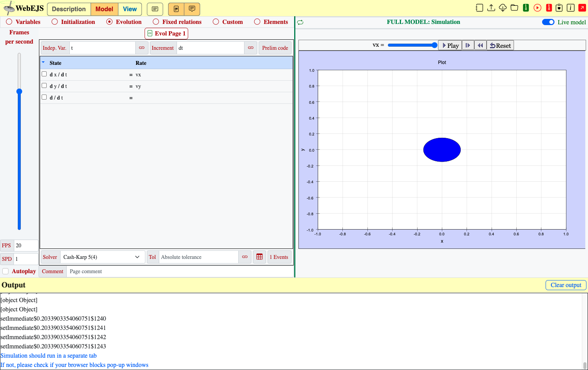The image size is (588, 370).
Task: Click the red arrow exit icon
Action: 582,8
